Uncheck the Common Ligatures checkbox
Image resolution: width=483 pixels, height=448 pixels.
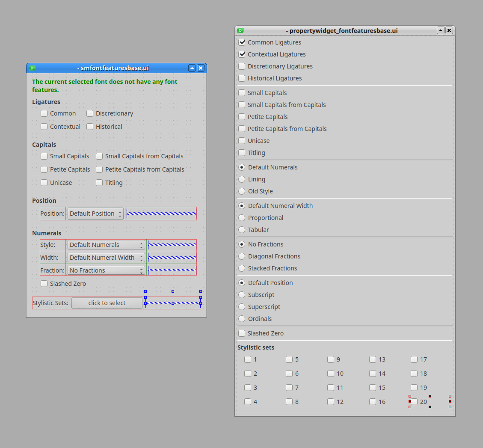[242, 42]
